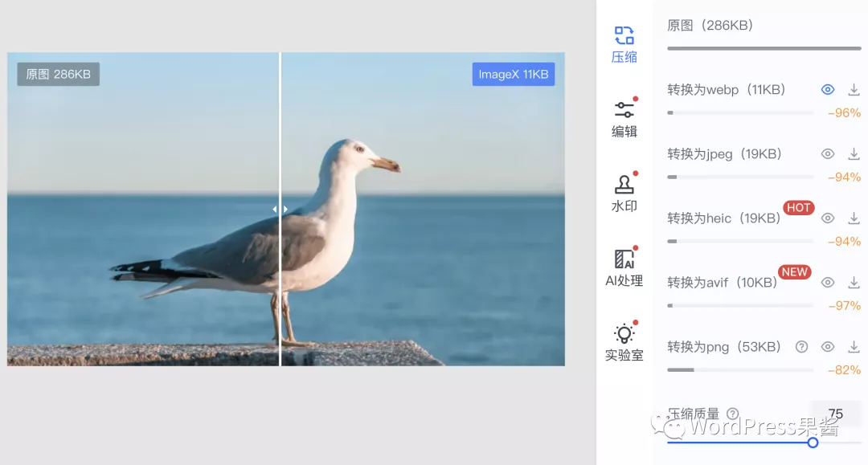
Task: Click the compression quality value field 75
Action: 835,414
